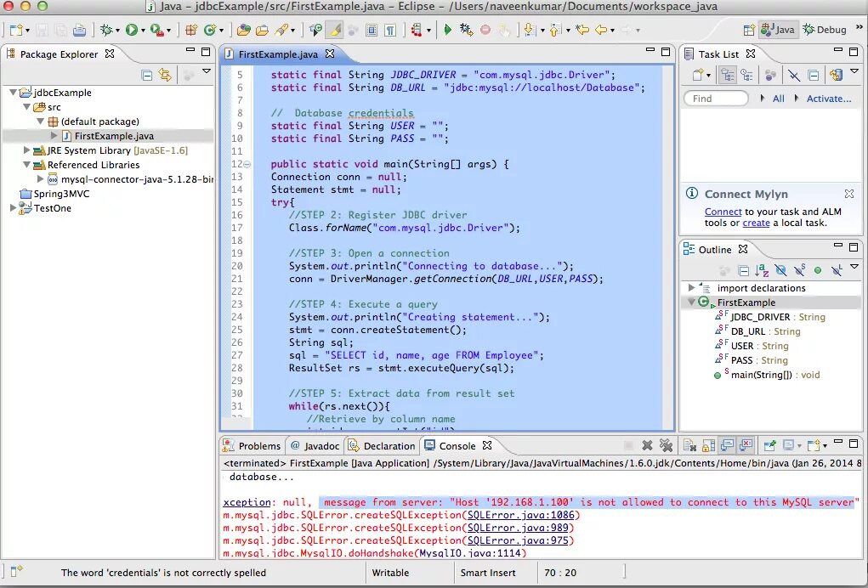Toggle Hide Fields in Outline toolbar
The width and height of the screenshot is (868, 588).
781,270
